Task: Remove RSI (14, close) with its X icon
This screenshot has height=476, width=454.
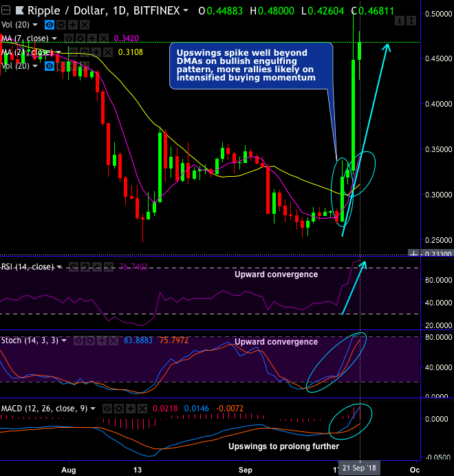Action: click(109, 267)
